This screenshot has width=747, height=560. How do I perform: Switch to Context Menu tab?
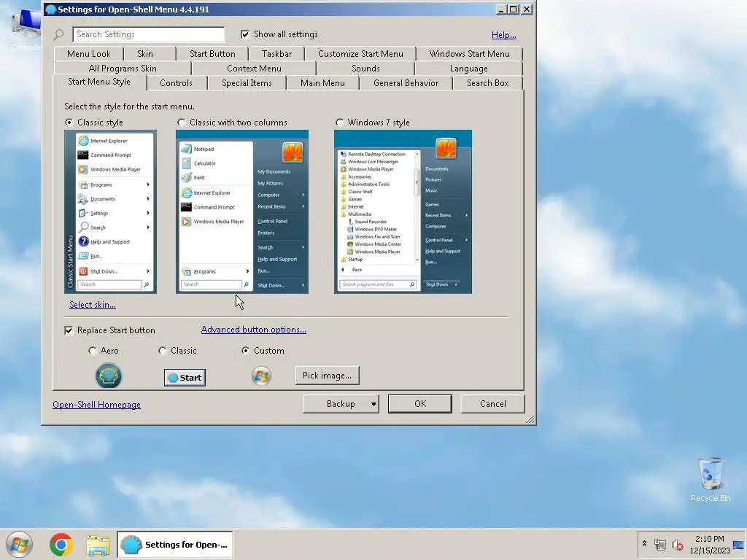[x=254, y=68]
